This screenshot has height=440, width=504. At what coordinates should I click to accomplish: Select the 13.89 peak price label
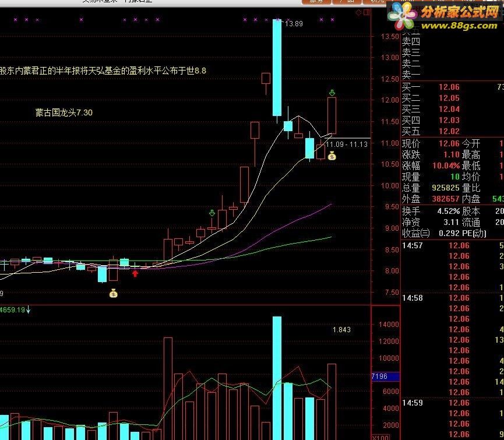tap(294, 23)
